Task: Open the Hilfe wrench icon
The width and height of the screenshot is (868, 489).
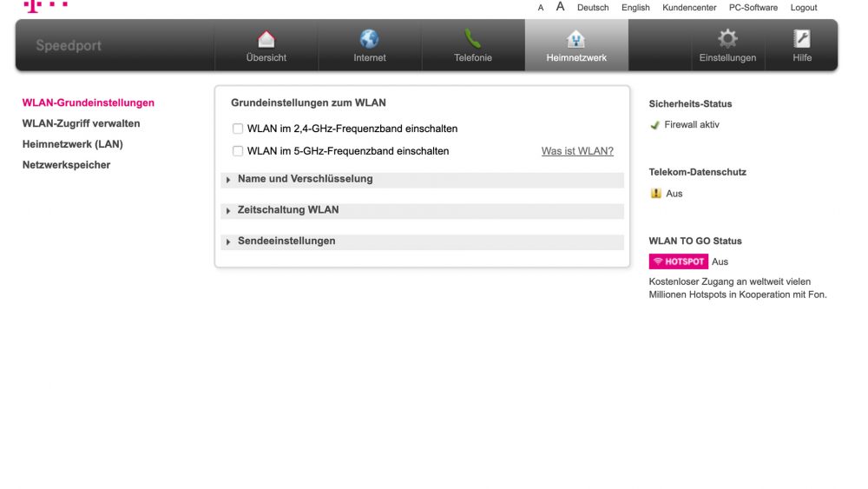Action: pyautogui.click(x=801, y=38)
